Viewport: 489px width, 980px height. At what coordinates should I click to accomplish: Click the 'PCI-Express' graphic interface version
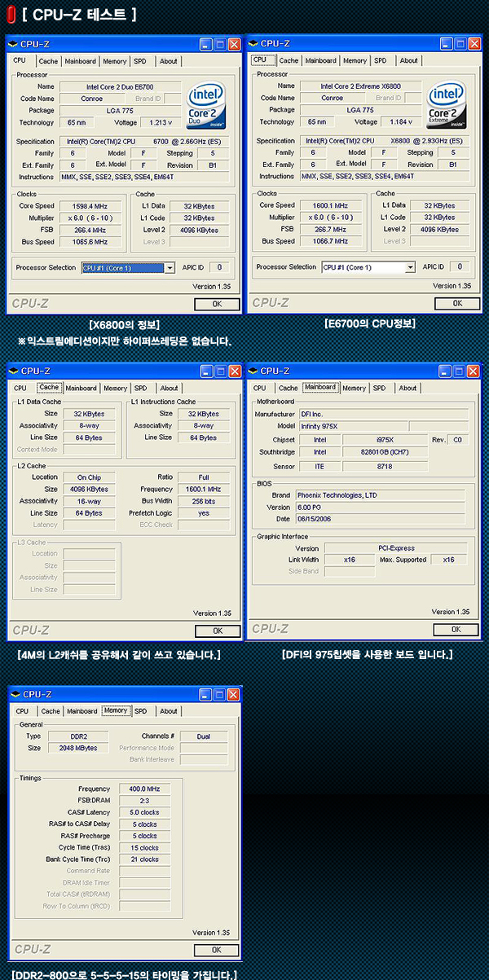[395, 548]
